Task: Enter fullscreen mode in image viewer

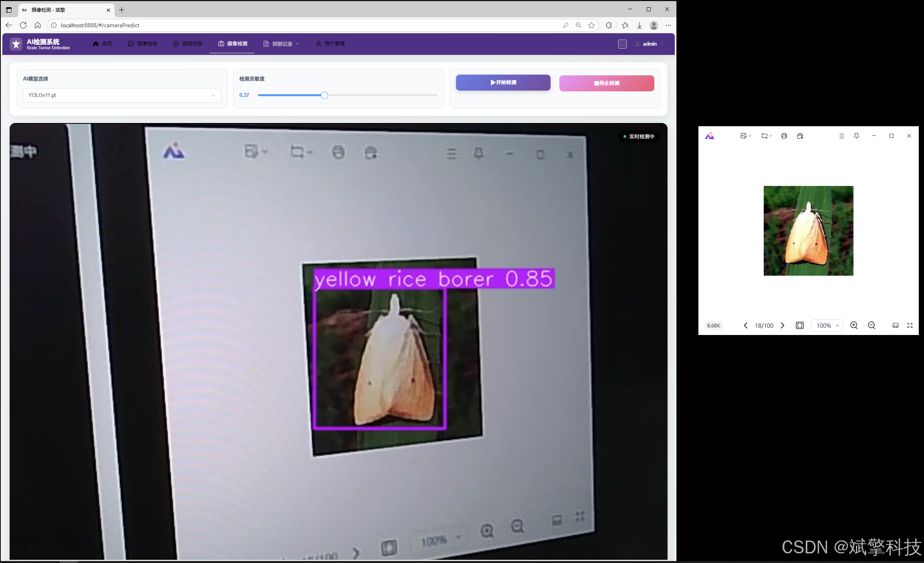Action: coord(910,325)
